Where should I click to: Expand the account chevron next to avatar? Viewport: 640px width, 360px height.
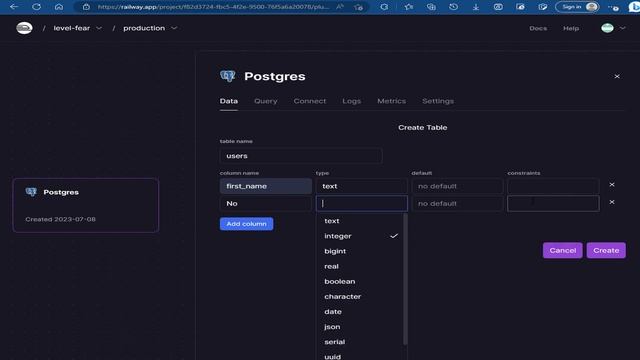pyautogui.click(x=622, y=28)
